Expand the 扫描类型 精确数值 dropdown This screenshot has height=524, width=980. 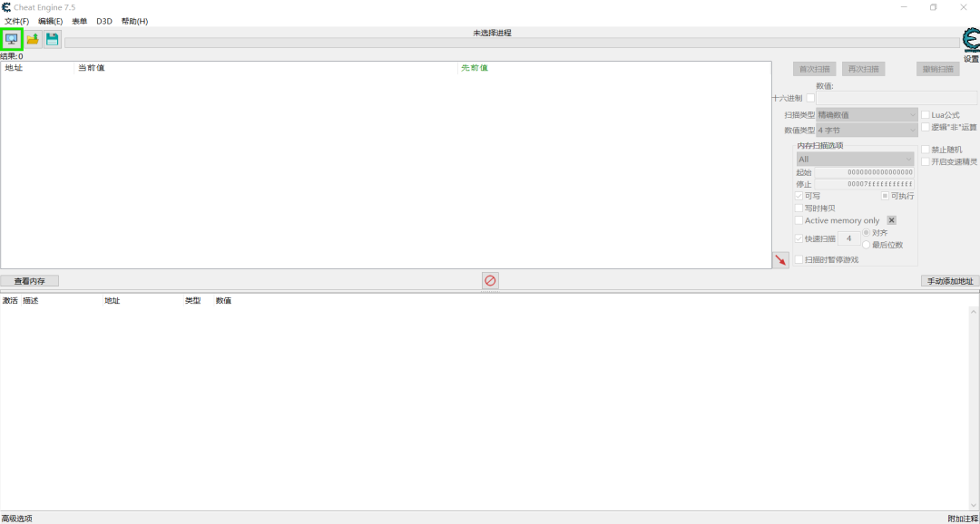coord(867,115)
